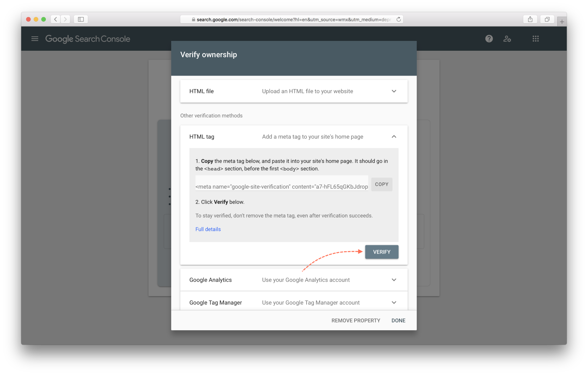Open the navigation menu in Search Console
588x375 pixels.
35,38
